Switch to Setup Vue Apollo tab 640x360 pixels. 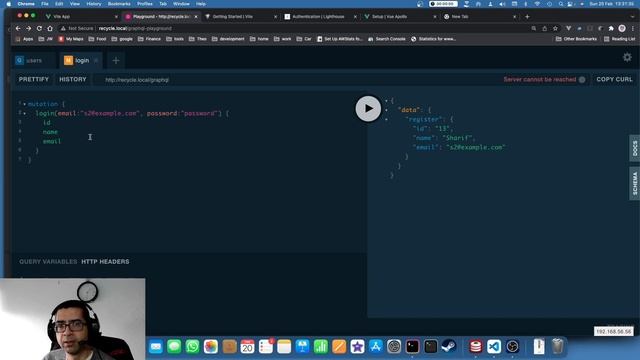[x=400, y=17]
